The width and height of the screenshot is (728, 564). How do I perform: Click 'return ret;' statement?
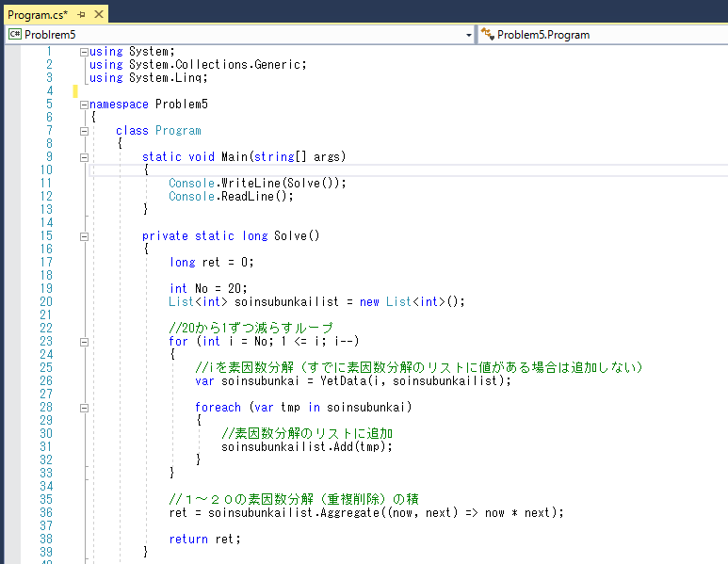204,539
